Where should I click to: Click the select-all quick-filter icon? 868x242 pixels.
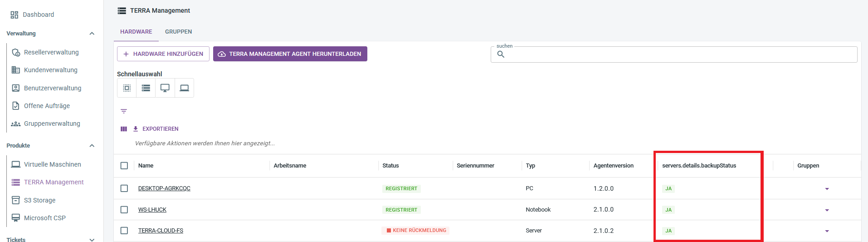coord(127,88)
